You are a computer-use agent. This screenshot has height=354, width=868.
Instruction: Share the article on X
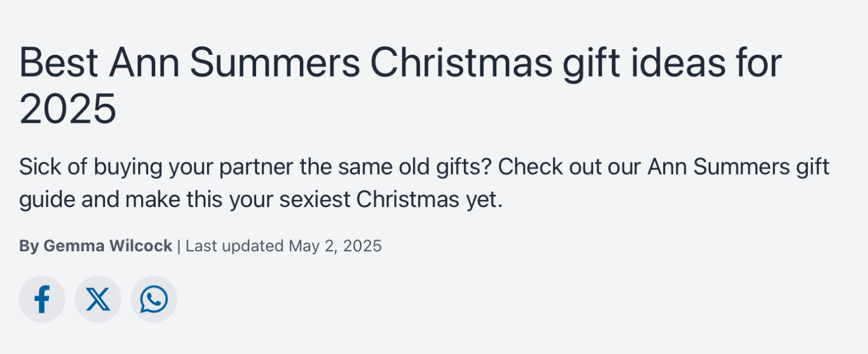[98, 300]
